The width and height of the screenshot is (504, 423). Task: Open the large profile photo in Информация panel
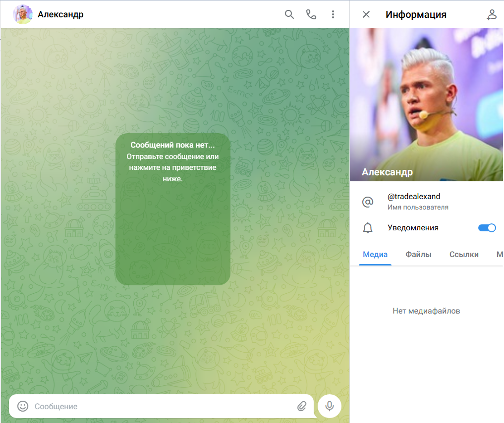tap(426, 105)
